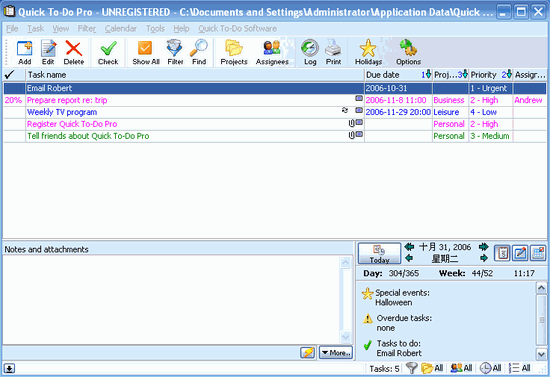Open the Assignees people icon

(272, 53)
